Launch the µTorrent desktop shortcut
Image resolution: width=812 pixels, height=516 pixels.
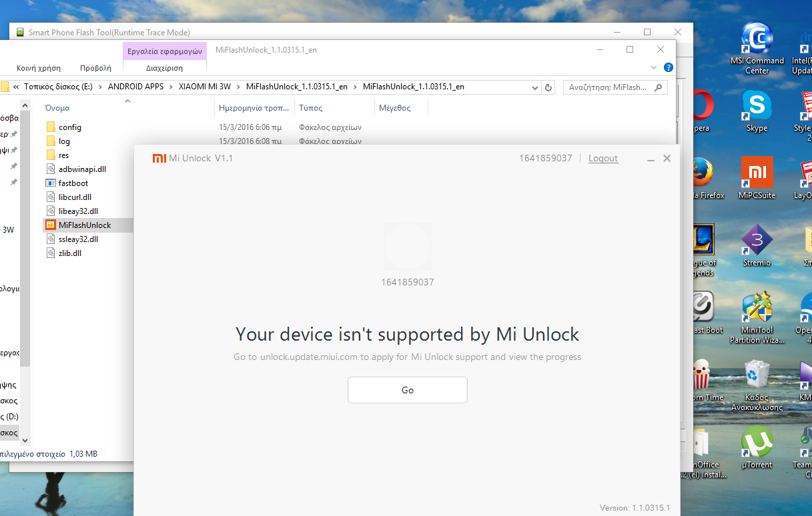click(x=757, y=447)
